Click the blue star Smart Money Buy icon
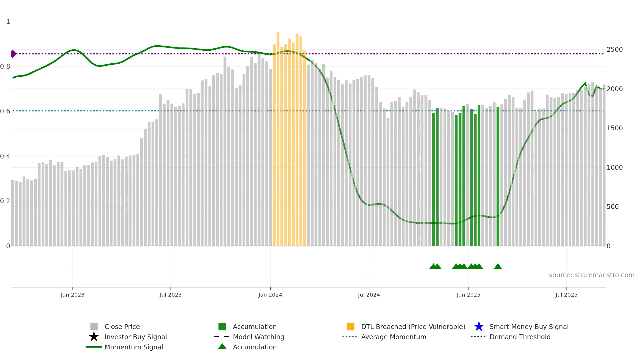Screen dimensions: 644x362 point(479,326)
